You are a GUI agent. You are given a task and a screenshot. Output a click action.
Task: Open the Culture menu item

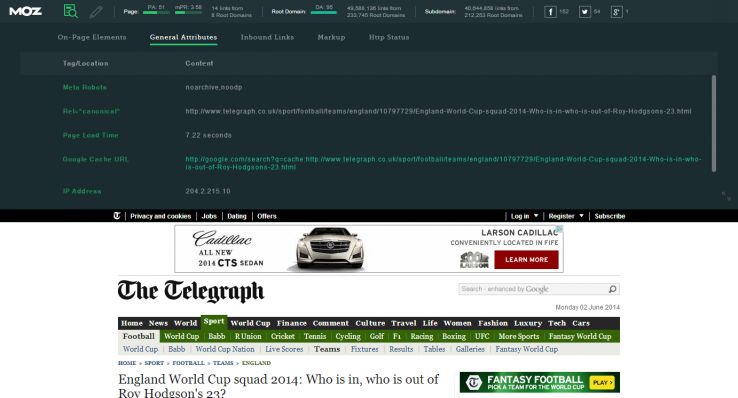pos(370,323)
